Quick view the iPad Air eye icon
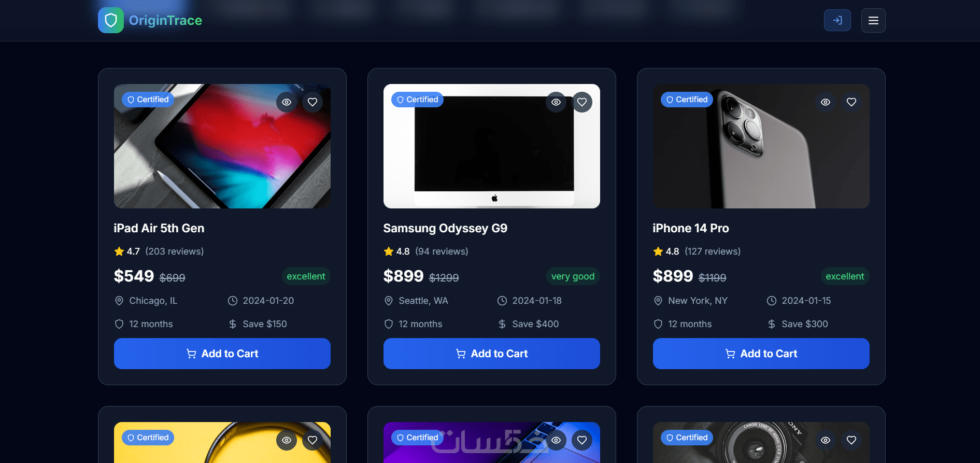The width and height of the screenshot is (980, 463). [287, 102]
